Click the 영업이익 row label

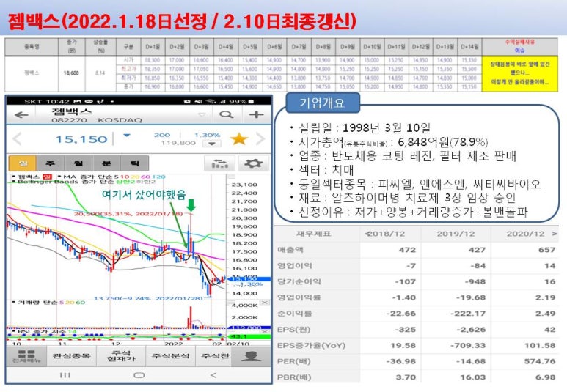point(295,265)
